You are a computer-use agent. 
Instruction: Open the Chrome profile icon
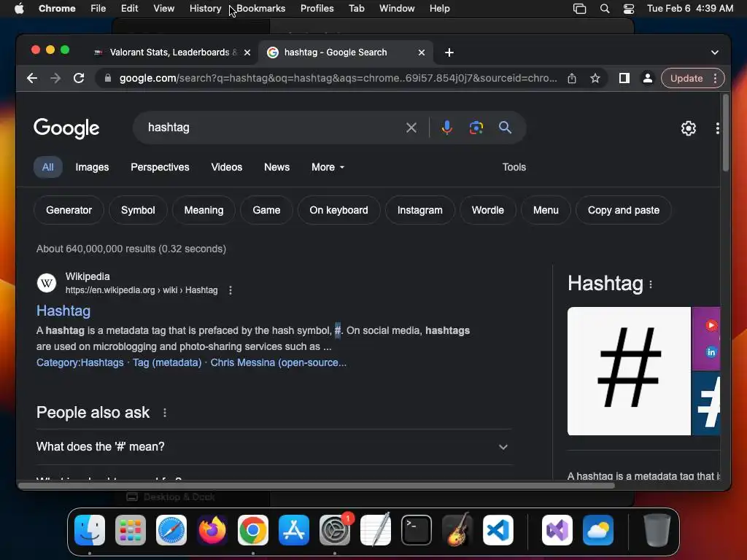(x=648, y=78)
